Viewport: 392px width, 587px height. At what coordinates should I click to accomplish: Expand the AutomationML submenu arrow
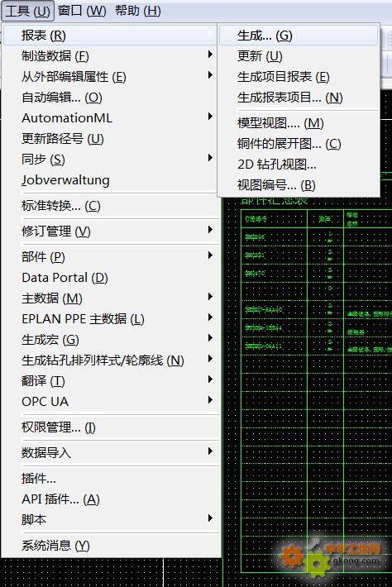(x=210, y=117)
